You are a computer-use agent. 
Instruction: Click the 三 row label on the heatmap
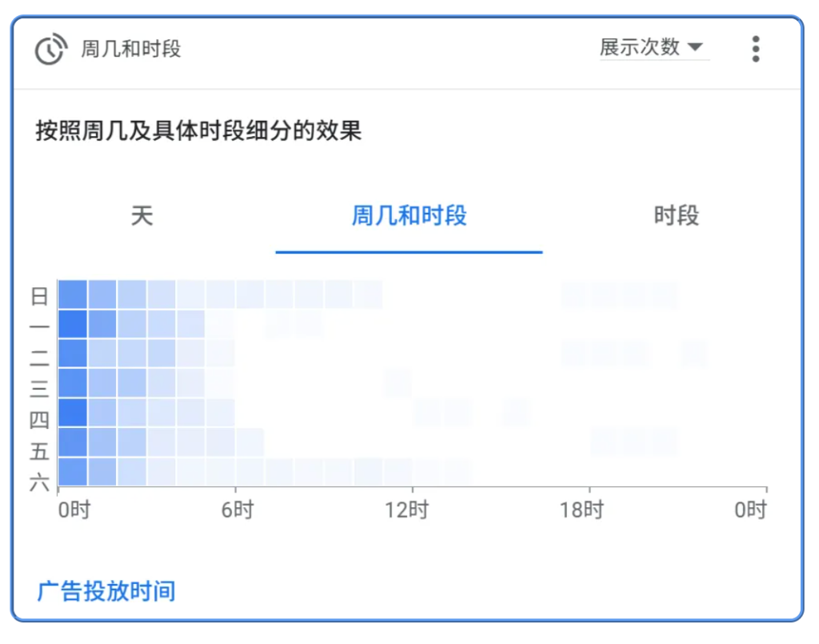39,389
